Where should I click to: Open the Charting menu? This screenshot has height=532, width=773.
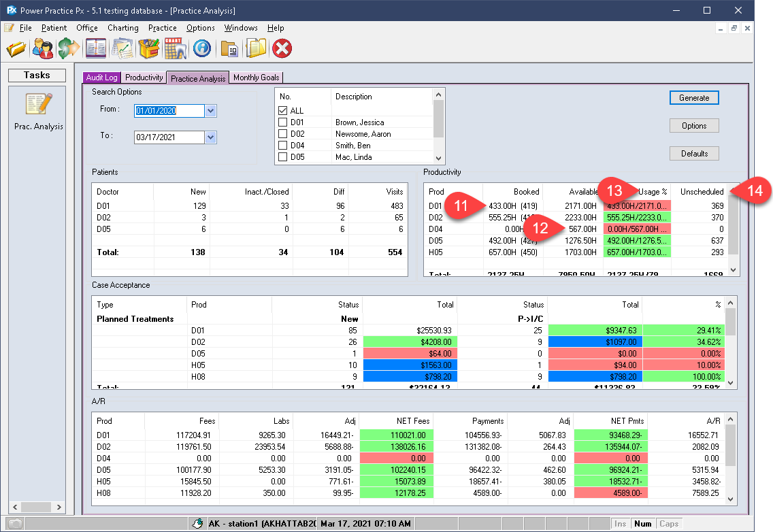point(122,28)
